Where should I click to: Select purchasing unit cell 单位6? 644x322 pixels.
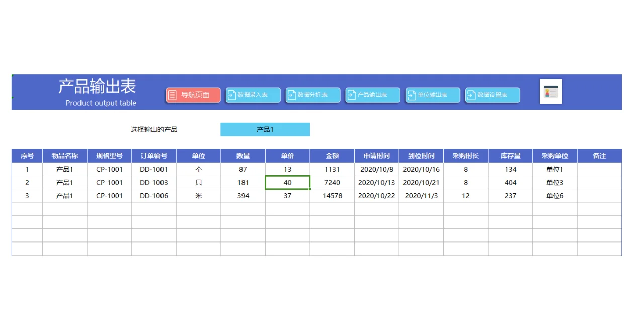point(555,196)
